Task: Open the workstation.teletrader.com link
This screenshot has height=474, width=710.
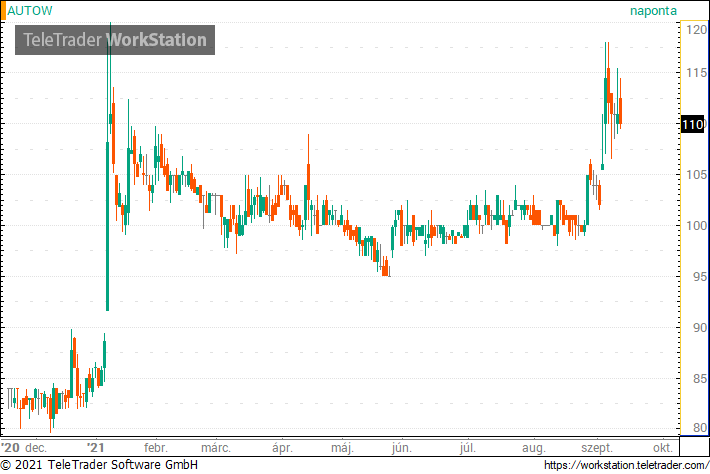Action: pos(626,465)
